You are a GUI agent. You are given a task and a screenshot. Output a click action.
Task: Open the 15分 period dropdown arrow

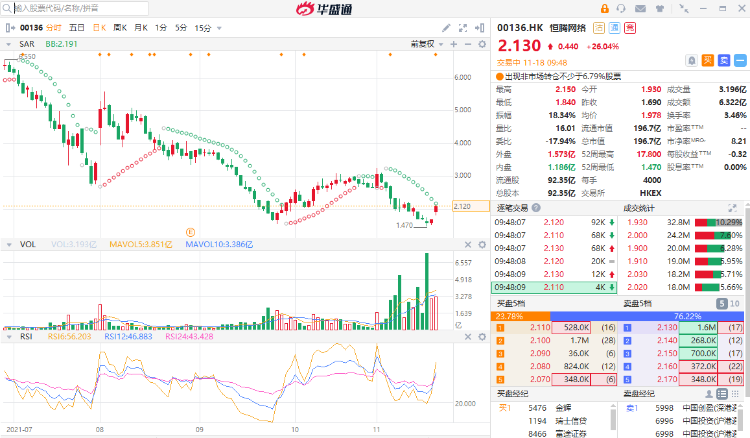click(x=220, y=28)
